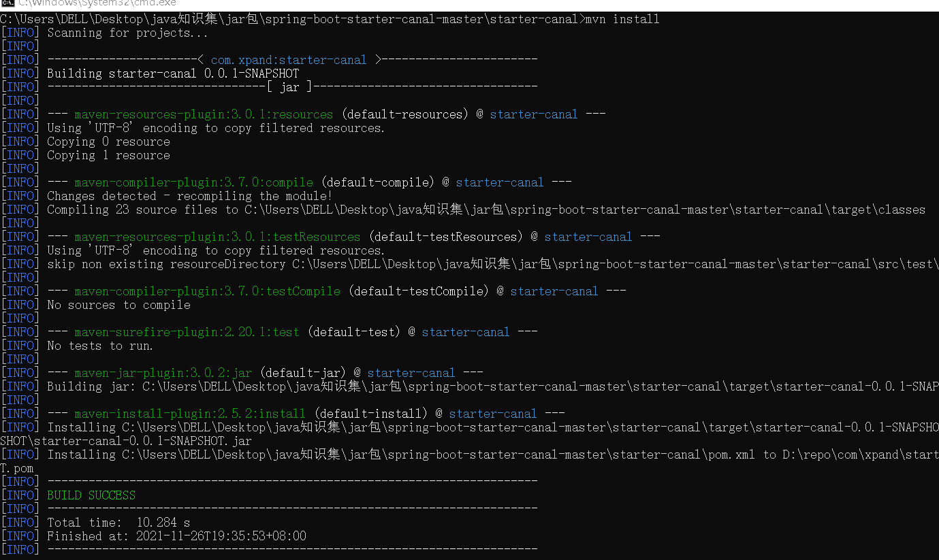Image resolution: width=939 pixels, height=560 pixels.
Task: Click the "[ jar ]" packaging label
Action: coord(289,87)
